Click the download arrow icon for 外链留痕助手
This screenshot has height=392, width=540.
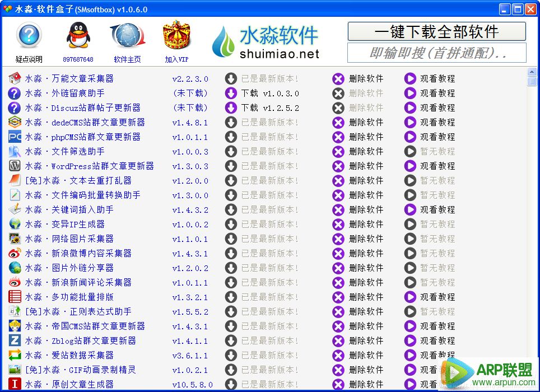click(x=231, y=94)
